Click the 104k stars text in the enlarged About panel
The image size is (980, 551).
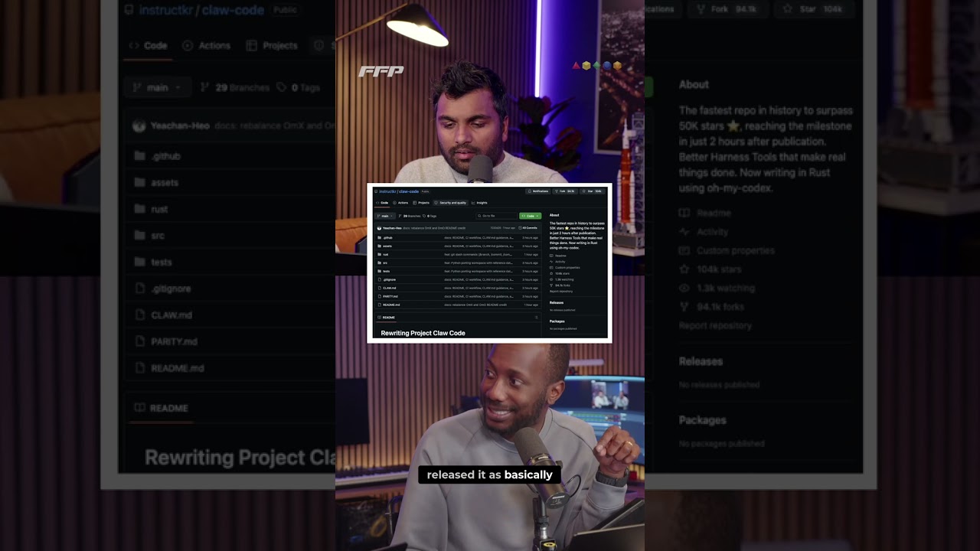pos(719,269)
